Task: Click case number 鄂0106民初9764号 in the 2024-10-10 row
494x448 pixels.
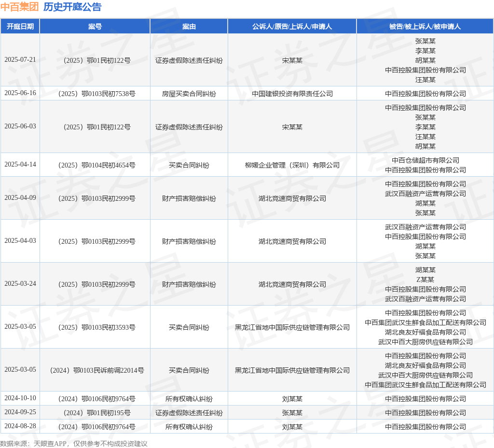Action: (96, 399)
